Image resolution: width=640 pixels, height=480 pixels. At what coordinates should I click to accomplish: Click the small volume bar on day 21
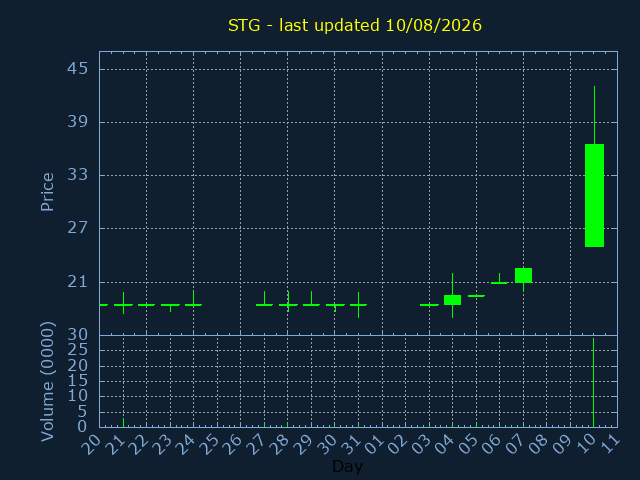point(123,422)
